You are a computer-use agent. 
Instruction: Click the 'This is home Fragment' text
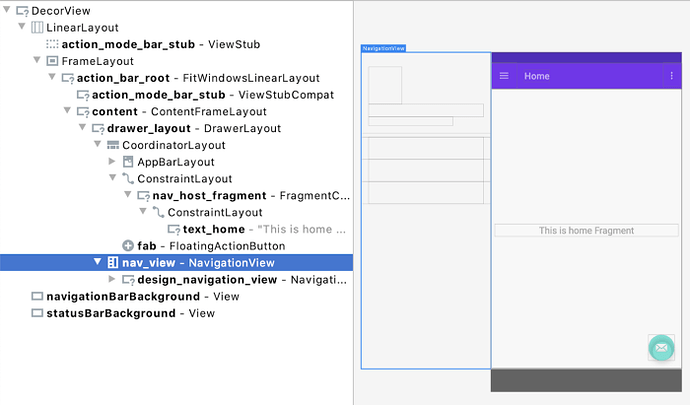[586, 230]
